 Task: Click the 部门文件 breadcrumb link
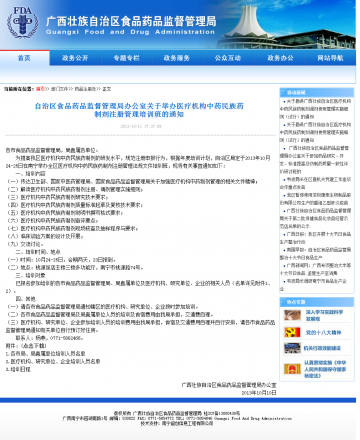point(59,89)
